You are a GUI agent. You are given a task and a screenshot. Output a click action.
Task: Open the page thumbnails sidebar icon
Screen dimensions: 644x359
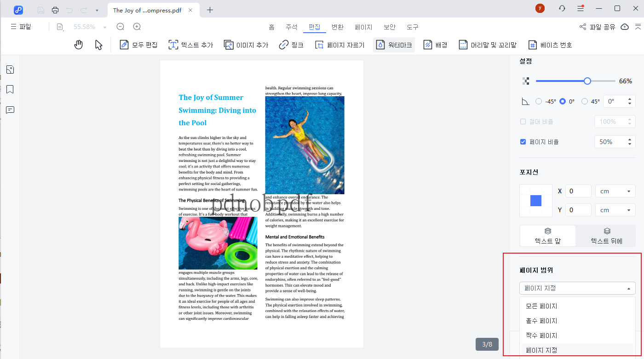(x=10, y=69)
